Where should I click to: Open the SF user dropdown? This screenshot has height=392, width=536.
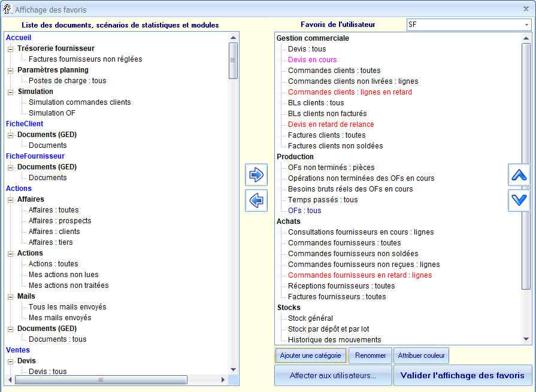click(x=526, y=25)
